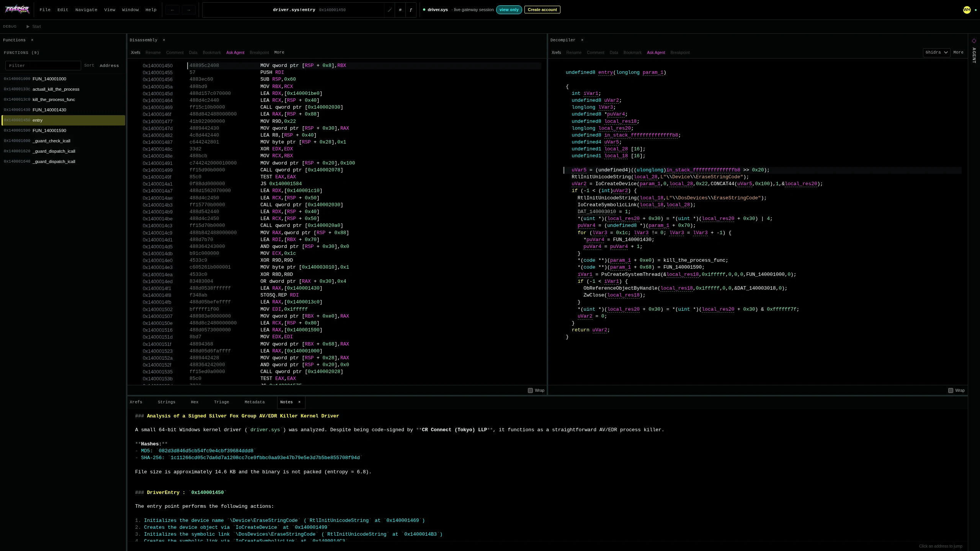Viewport: 980px width, 551px height.
Task: Click the vertical AGENT label
Action: [x=974, y=55]
